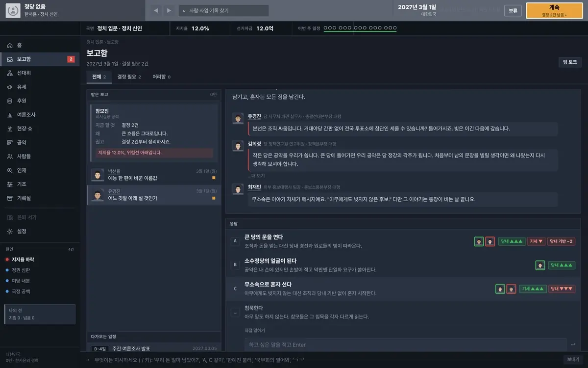Open the 설정 gear icon
588x368 pixels.
[x=10, y=231]
